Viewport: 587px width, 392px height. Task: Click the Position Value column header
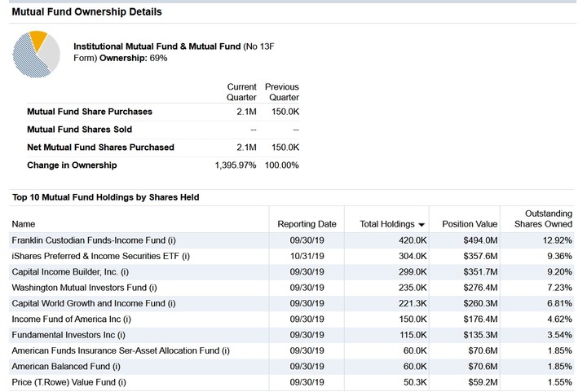click(470, 224)
